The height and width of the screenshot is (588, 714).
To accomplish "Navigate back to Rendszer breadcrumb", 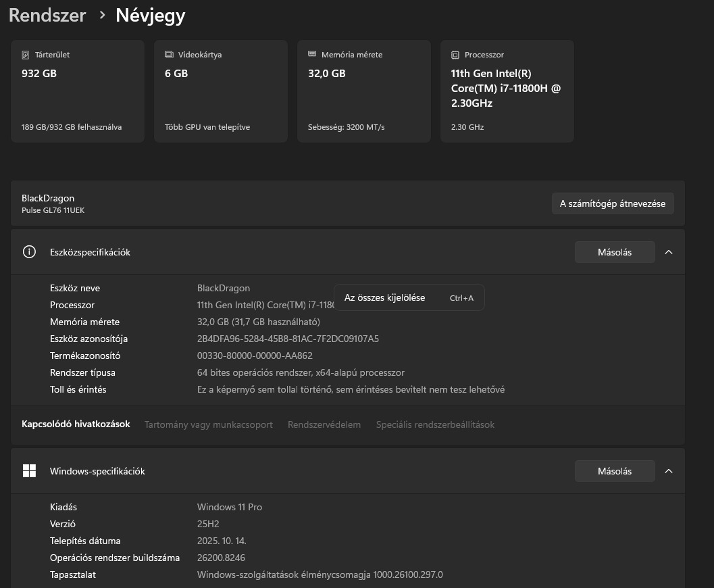I will click(47, 16).
